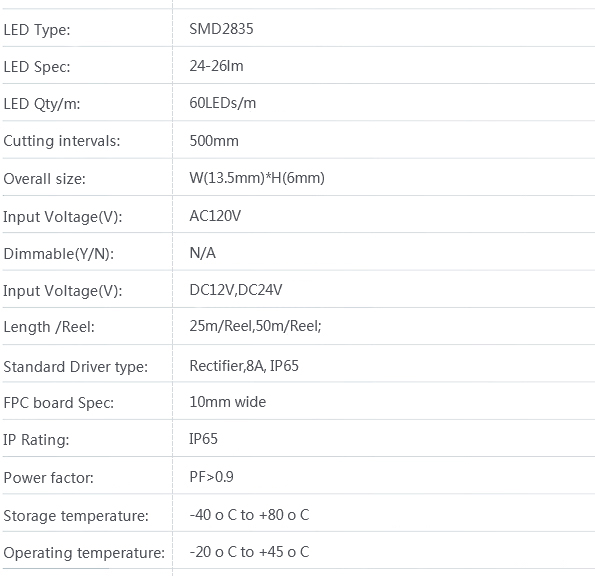This screenshot has width=595, height=576.
Task: Click the 25m/Reel,50m/Reel length value
Action: (x=255, y=326)
